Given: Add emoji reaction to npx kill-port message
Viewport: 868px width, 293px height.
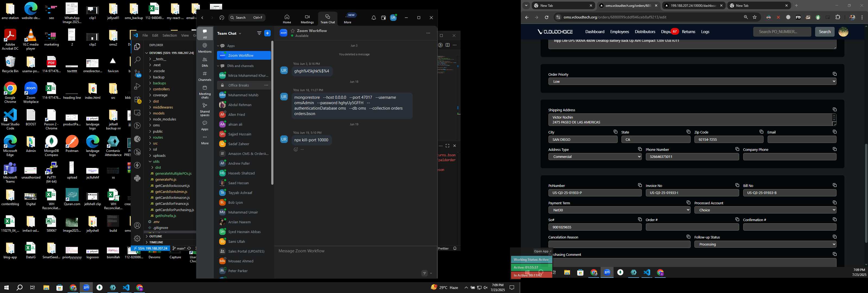Looking at the screenshot, I should pyautogui.click(x=295, y=149).
